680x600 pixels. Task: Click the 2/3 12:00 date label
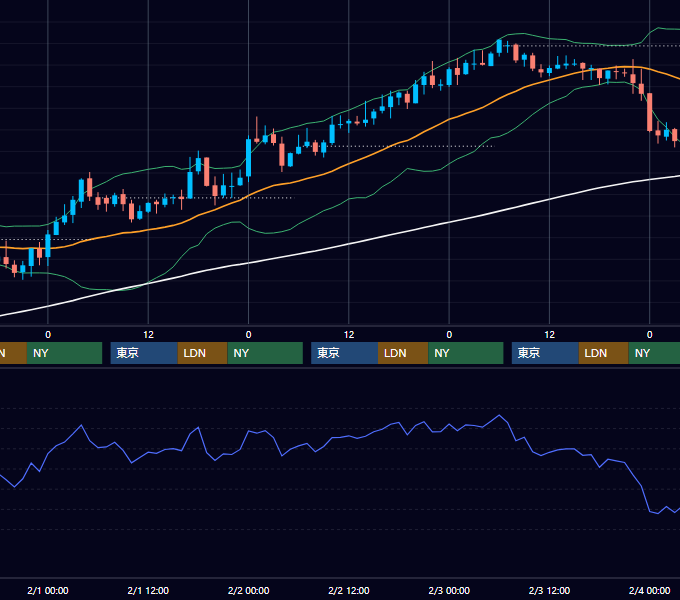pos(549,590)
